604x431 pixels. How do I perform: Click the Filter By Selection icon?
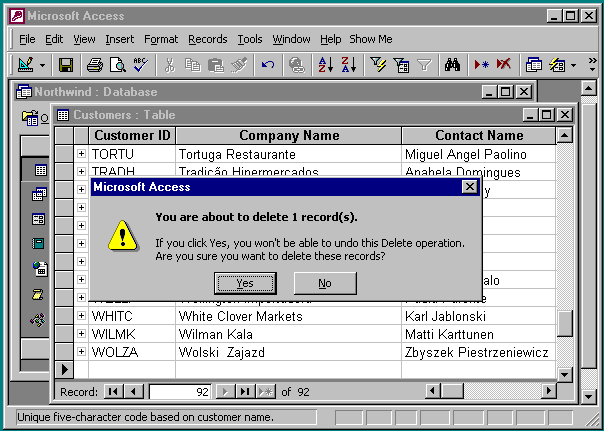point(378,65)
